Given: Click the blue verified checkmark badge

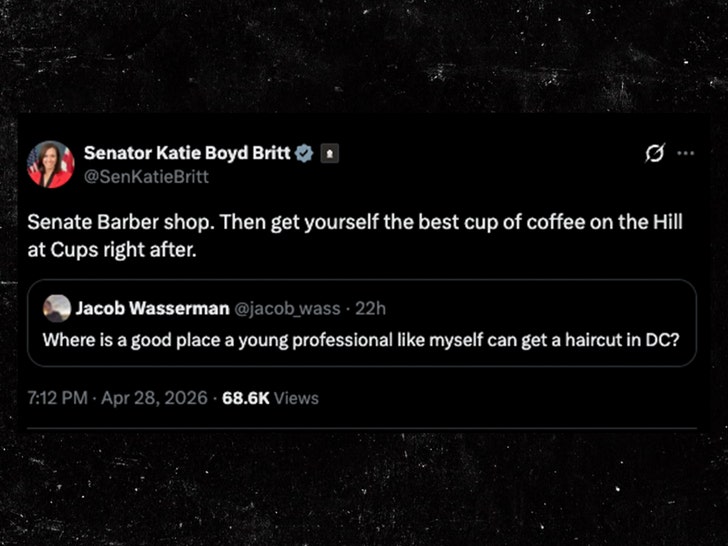Looking at the screenshot, I should pyautogui.click(x=304, y=154).
